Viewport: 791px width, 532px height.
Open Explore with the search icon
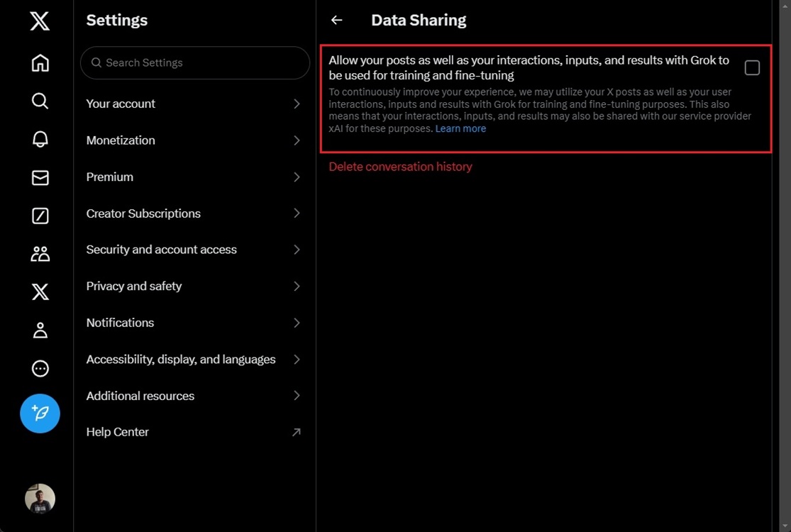click(x=40, y=101)
